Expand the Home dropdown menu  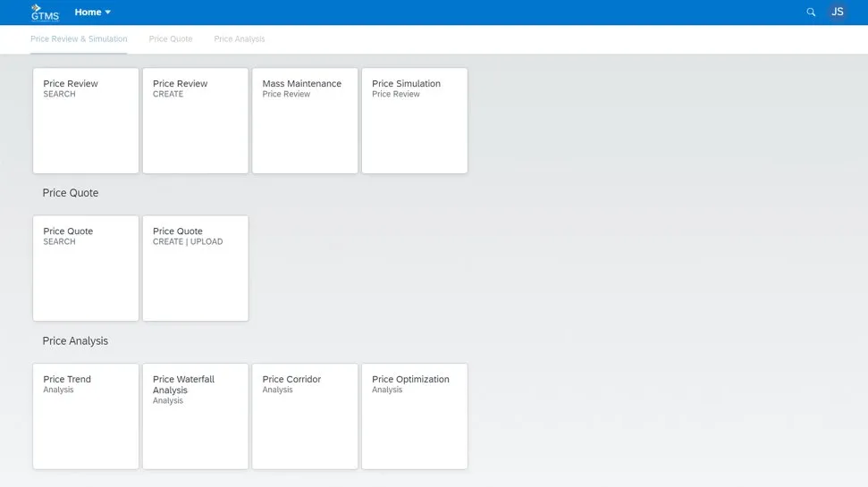[107, 13]
